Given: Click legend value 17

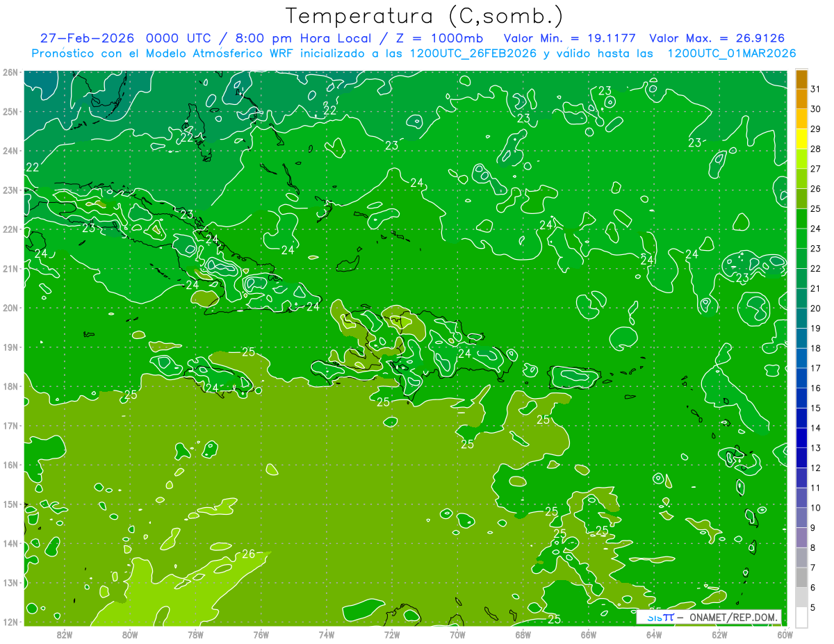Looking at the screenshot, I should (815, 368).
